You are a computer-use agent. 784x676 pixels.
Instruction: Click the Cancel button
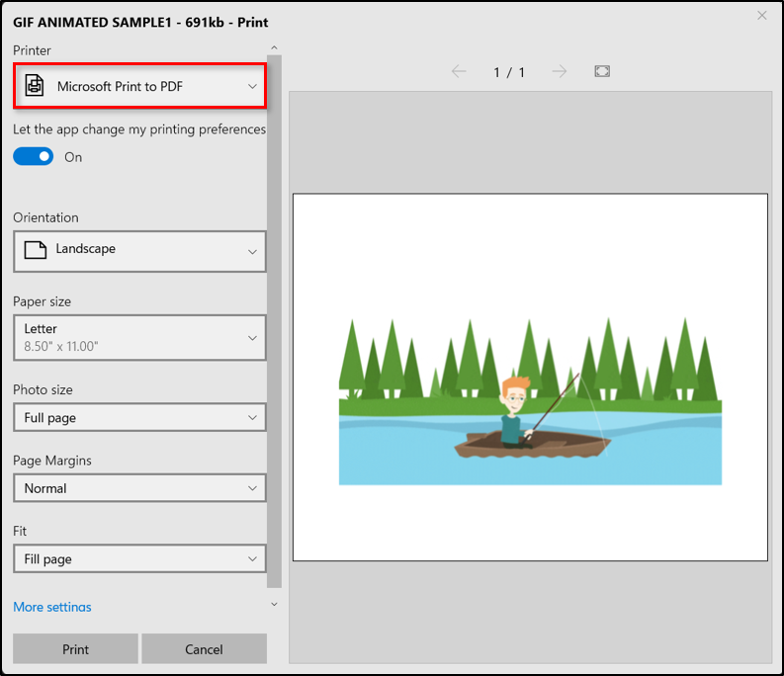204,649
